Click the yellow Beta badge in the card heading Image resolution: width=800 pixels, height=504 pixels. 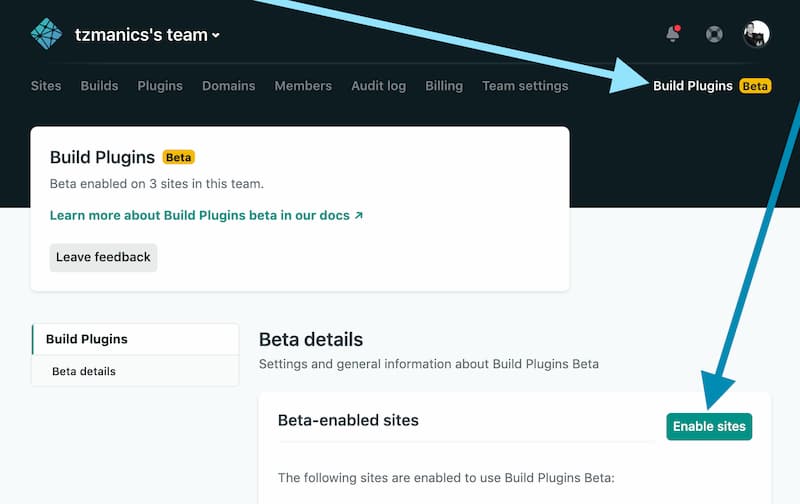tap(178, 158)
